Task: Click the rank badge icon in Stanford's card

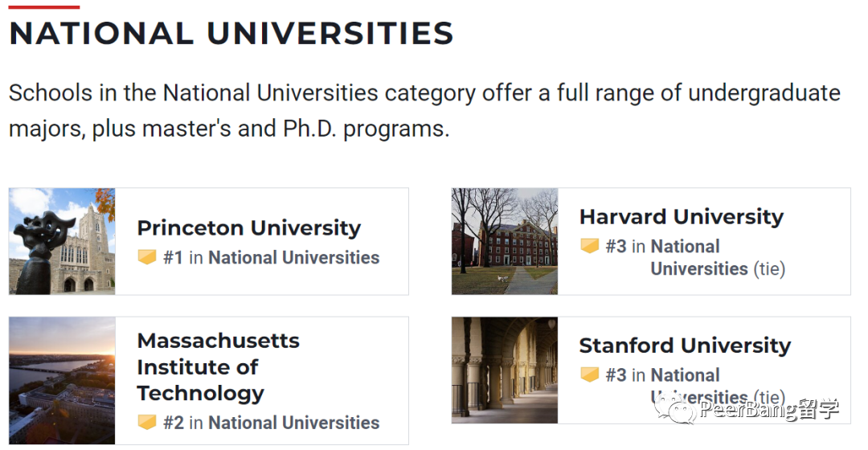Action: (590, 374)
